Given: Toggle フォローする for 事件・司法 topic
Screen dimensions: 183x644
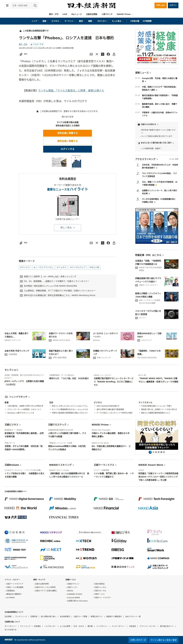Looking at the screenshot, I should [x=37, y=44].
